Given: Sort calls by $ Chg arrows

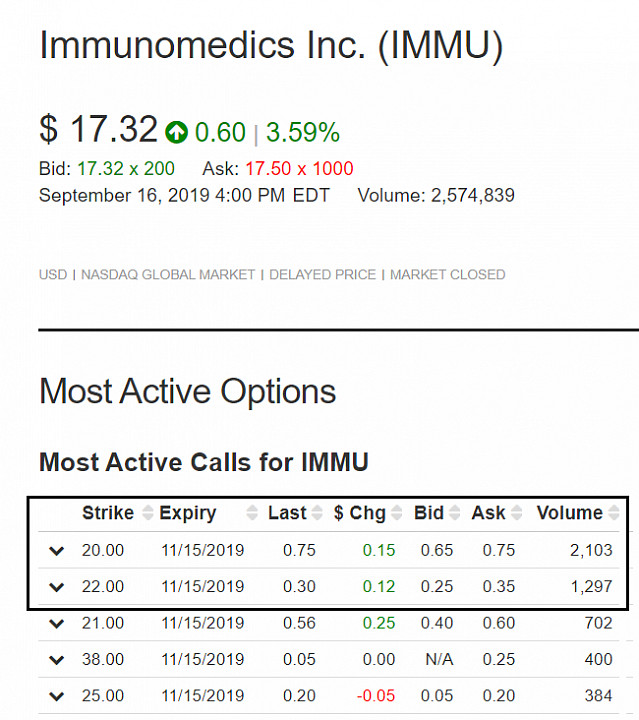Looking at the screenshot, I should pos(397,513).
